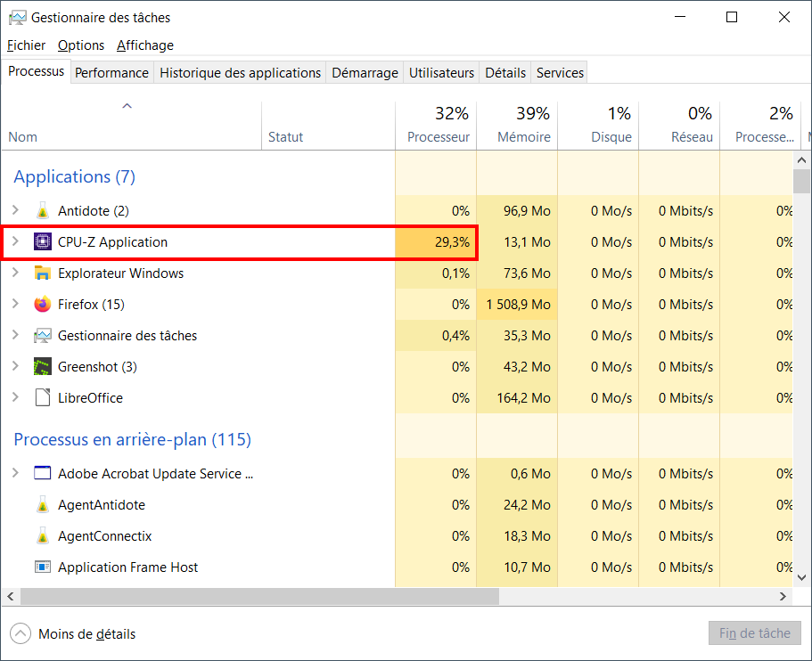
Task: Switch to the Détails tab
Action: (x=505, y=73)
